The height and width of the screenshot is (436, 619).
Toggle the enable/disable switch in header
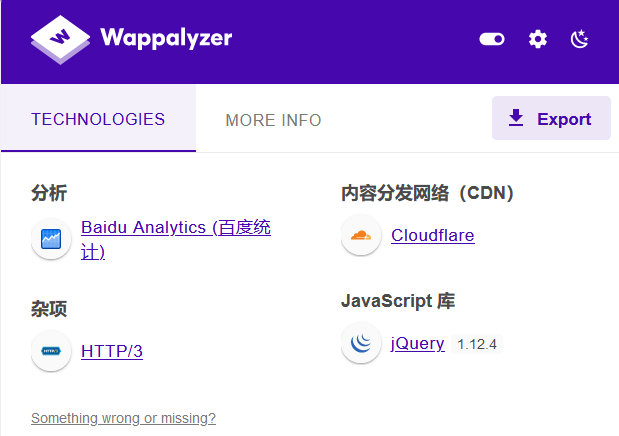492,39
